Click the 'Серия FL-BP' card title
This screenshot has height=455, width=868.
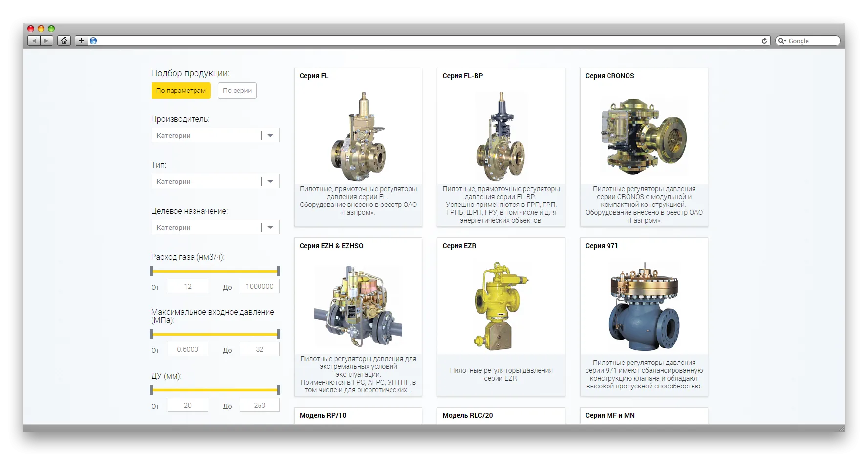pyautogui.click(x=462, y=76)
